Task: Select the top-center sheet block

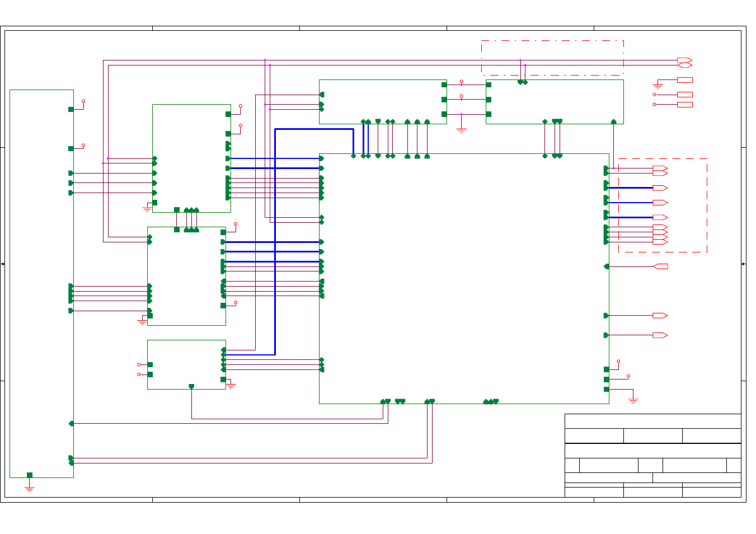Action: point(383,102)
